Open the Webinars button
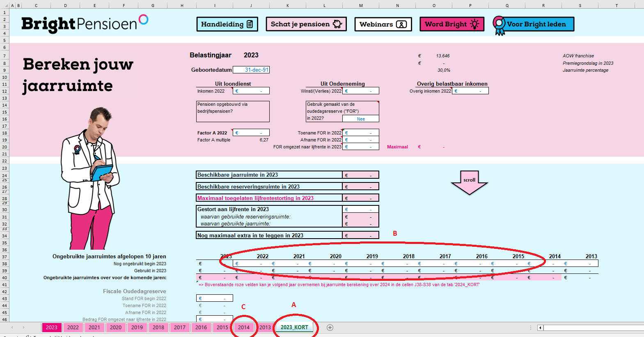Screen dimensions: 644x337 [x=383, y=24]
